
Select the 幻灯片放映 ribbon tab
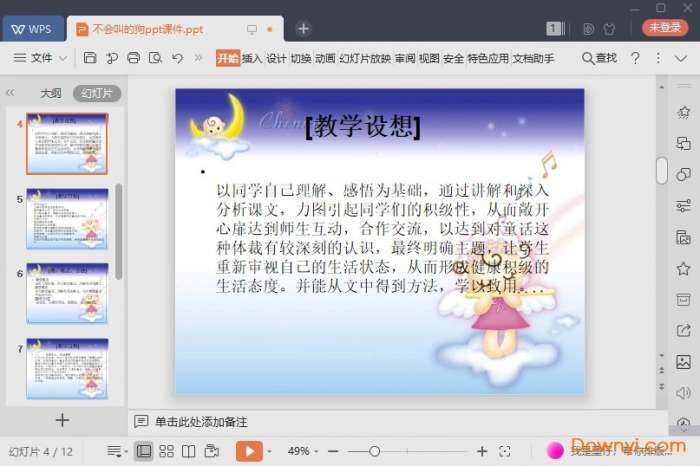365,58
